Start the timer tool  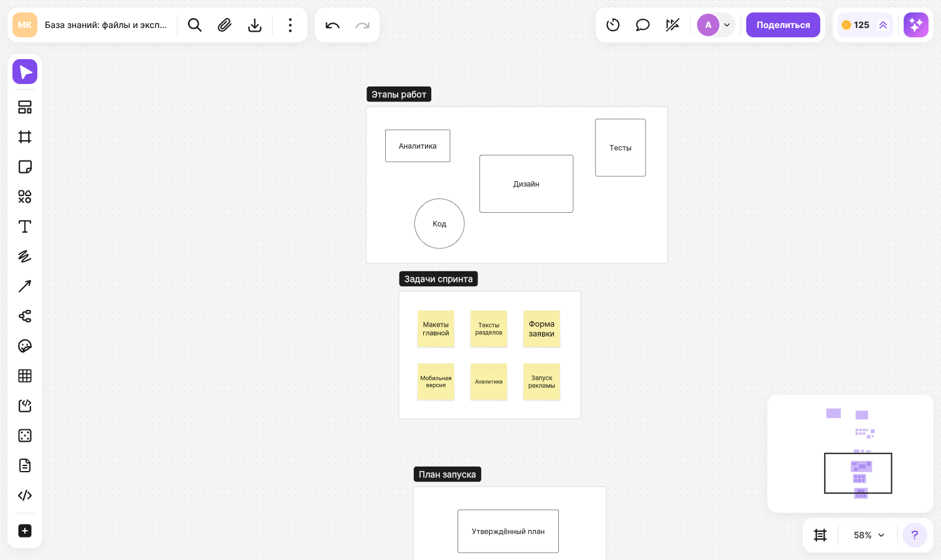click(613, 25)
